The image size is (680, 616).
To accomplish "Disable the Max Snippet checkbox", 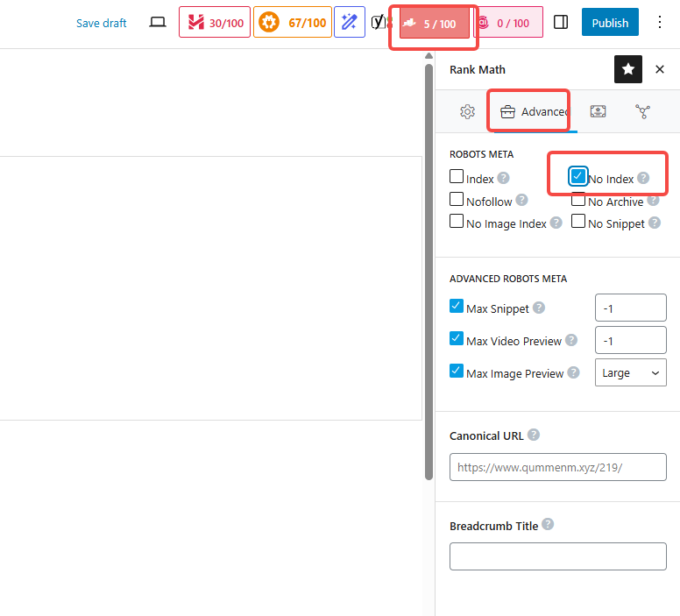I will [457, 306].
